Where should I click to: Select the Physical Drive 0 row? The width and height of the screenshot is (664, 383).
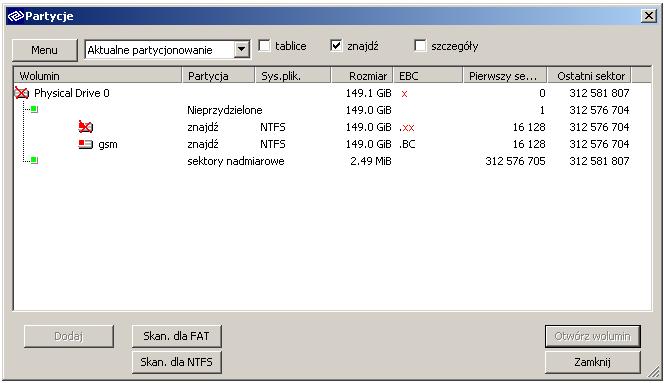tap(332, 93)
